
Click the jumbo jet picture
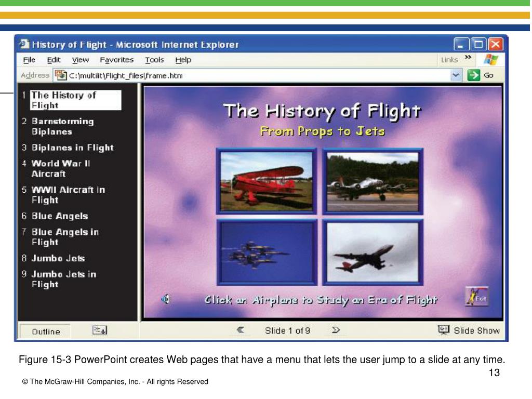point(373,252)
